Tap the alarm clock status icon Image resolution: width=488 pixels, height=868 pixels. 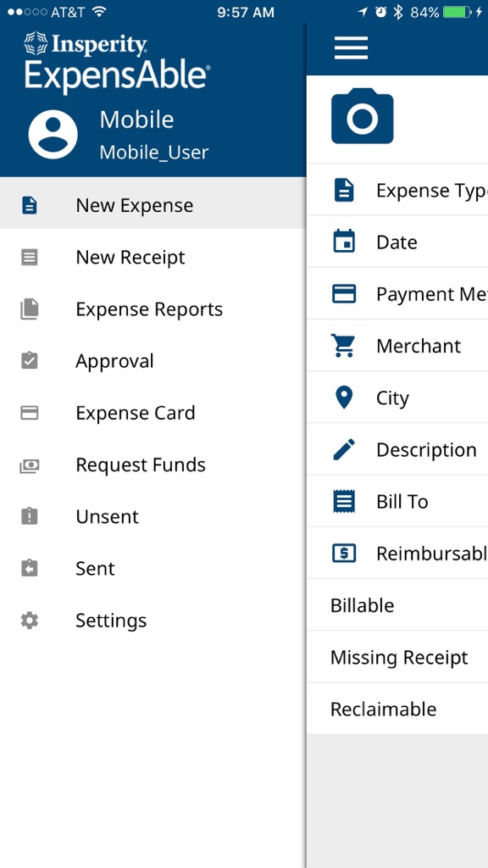tap(380, 12)
